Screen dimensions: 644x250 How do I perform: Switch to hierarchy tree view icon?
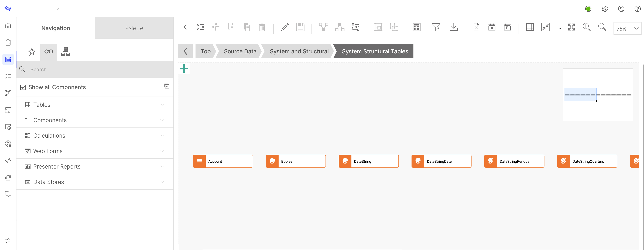(66, 52)
